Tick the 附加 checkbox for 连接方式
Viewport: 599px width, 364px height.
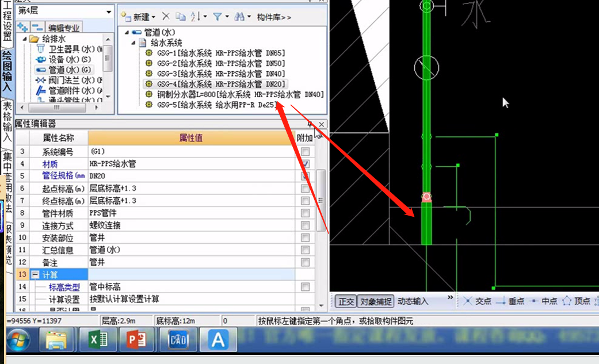click(x=305, y=225)
